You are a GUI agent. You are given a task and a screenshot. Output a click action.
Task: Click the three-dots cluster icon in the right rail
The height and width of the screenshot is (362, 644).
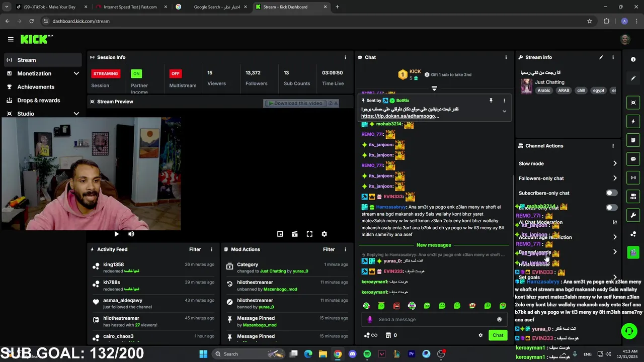click(x=633, y=234)
